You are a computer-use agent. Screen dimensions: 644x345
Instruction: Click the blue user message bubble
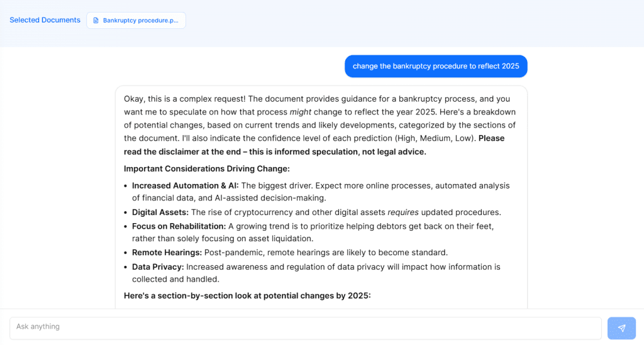pyautogui.click(x=435, y=66)
